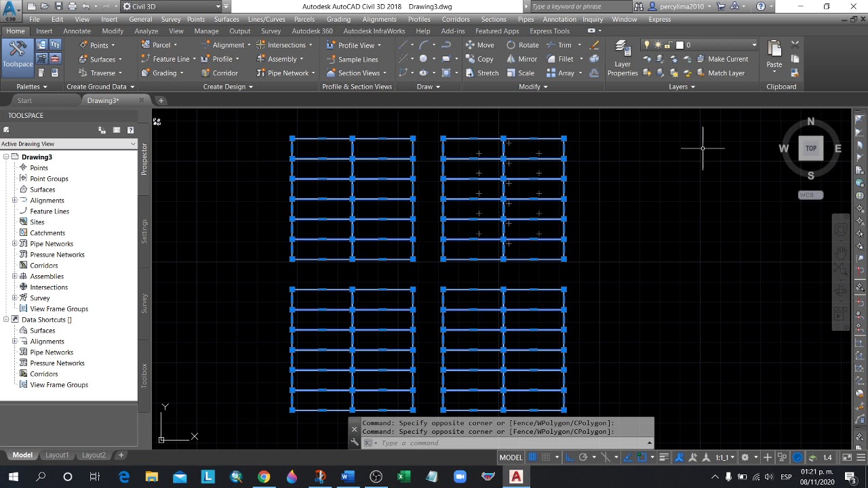Switch to the Start tab

pyautogui.click(x=24, y=100)
